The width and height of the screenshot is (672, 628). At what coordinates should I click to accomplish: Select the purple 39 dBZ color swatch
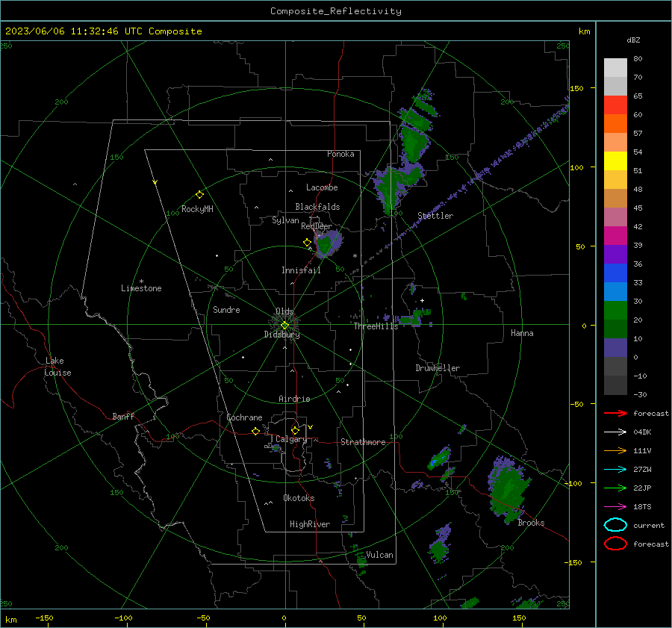[615, 254]
